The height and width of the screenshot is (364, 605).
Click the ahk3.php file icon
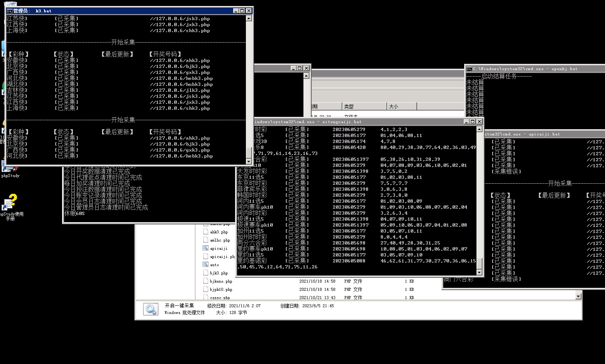(x=206, y=232)
